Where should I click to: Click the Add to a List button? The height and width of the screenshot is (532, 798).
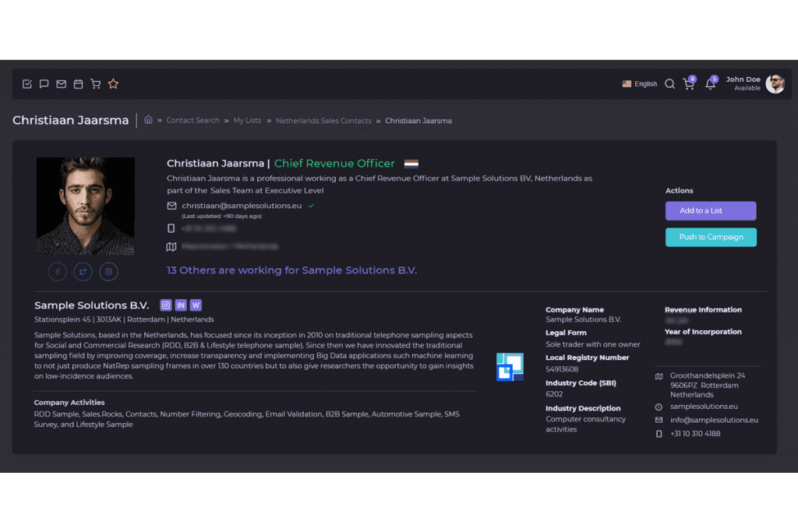[710, 211]
